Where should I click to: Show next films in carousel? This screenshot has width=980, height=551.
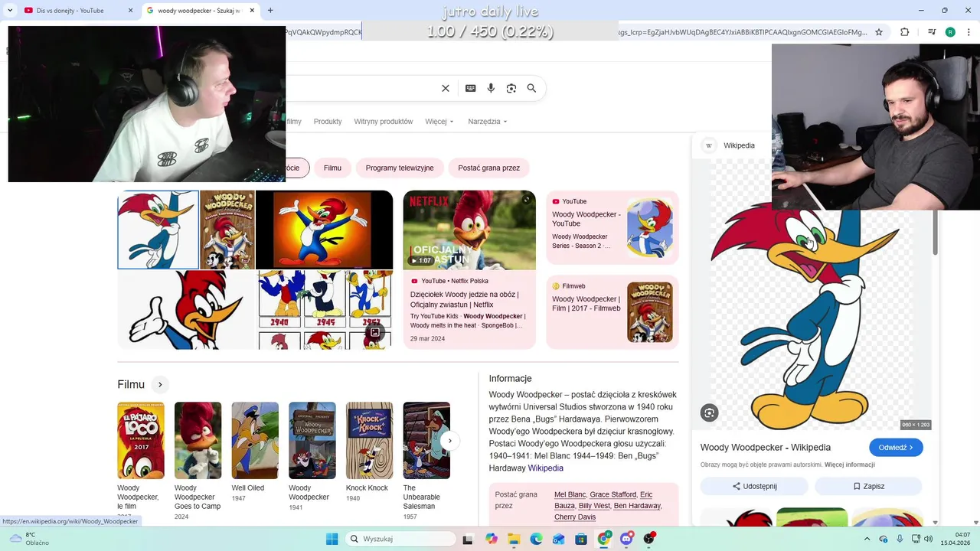pyautogui.click(x=452, y=441)
